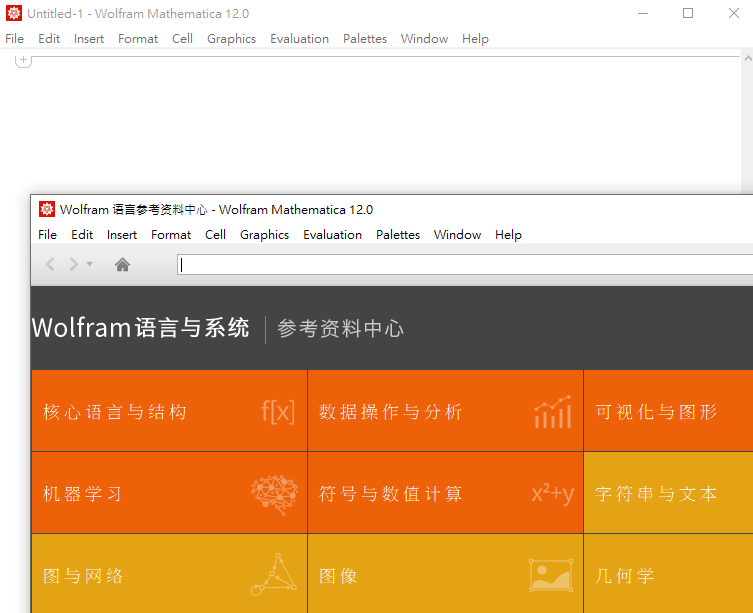Image resolution: width=753 pixels, height=613 pixels.
Task: Open Edit menu in Untitled-1 window
Action: (x=49, y=39)
